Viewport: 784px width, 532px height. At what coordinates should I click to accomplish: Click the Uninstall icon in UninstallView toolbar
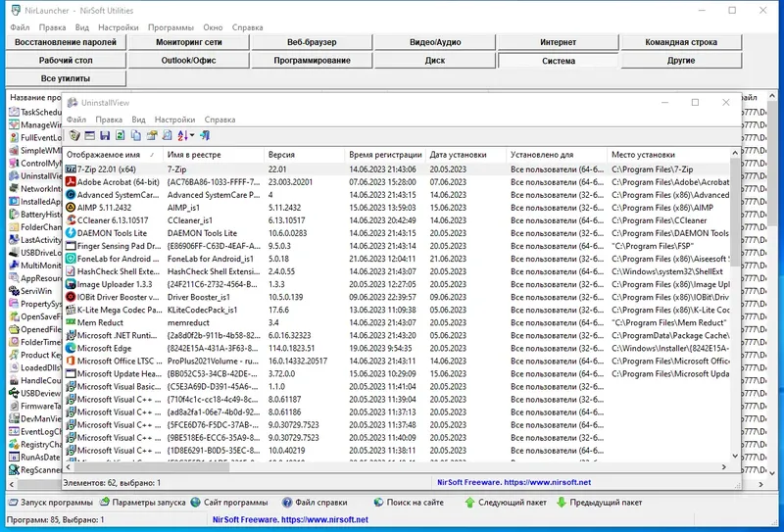point(74,135)
